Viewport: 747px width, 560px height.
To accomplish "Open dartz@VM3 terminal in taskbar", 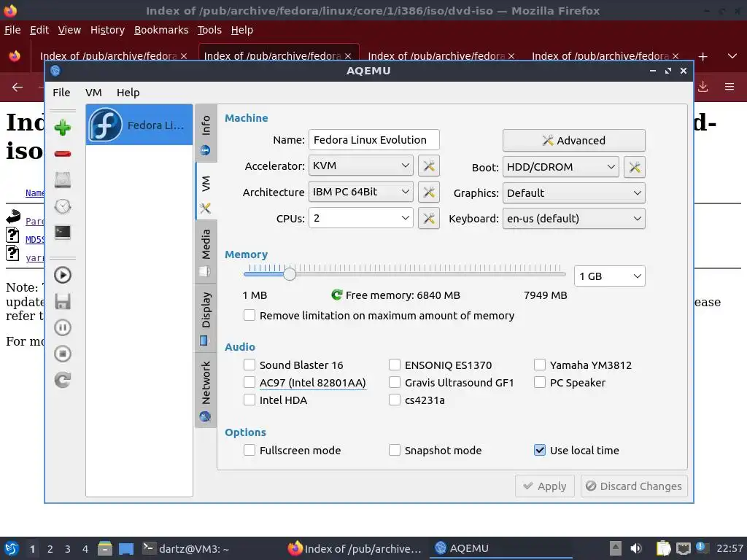I will tap(186, 548).
